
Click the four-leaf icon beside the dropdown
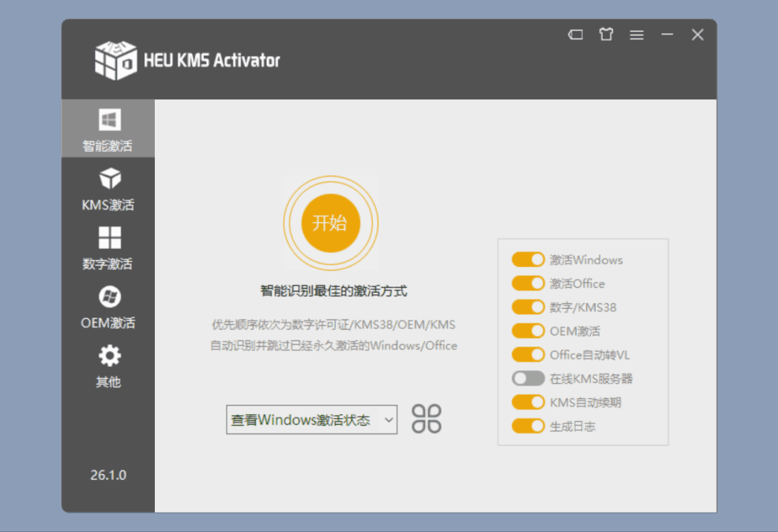(x=426, y=419)
